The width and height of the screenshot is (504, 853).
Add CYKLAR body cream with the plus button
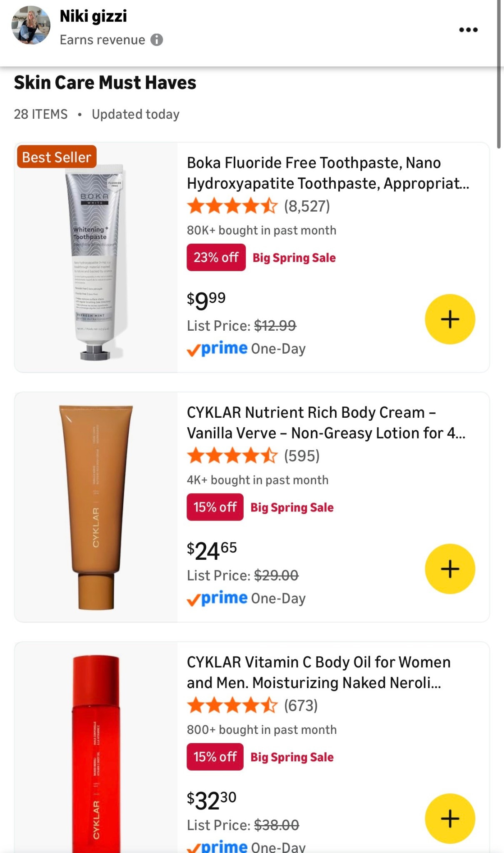click(x=450, y=569)
